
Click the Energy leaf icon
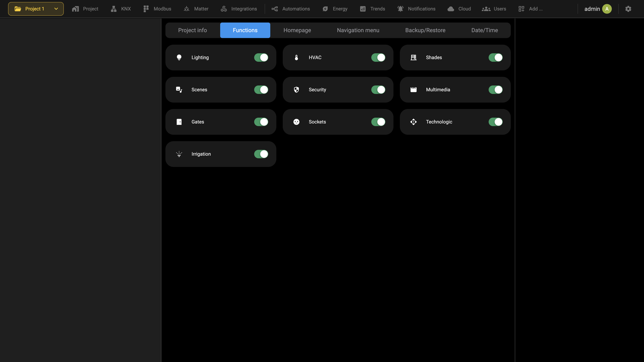pyautogui.click(x=325, y=9)
